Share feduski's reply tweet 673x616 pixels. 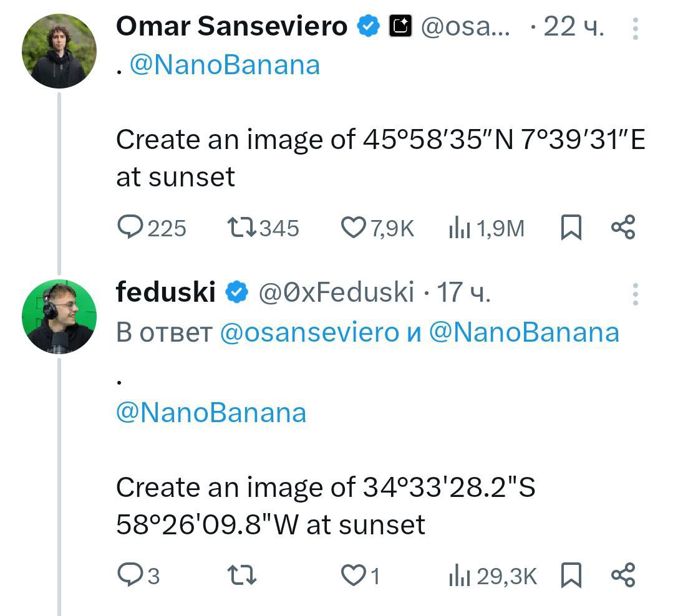pyautogui.click(x=622, y=575)
